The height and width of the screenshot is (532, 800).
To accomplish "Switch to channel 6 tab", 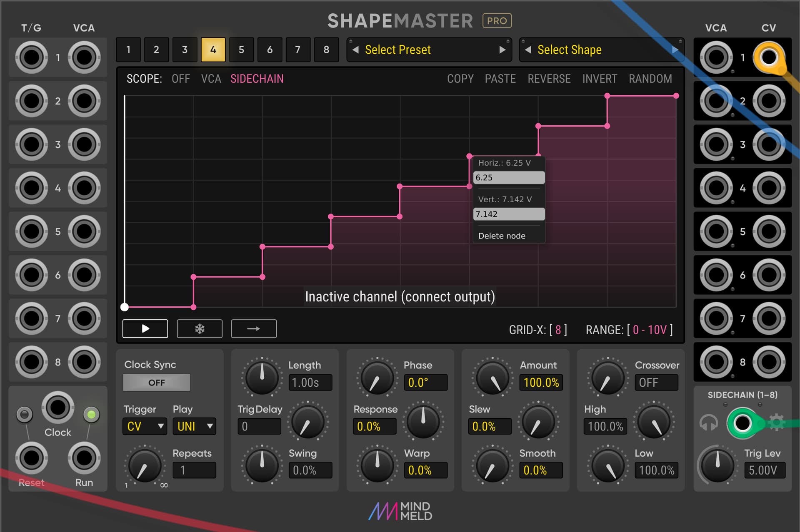I will (270, 50).
